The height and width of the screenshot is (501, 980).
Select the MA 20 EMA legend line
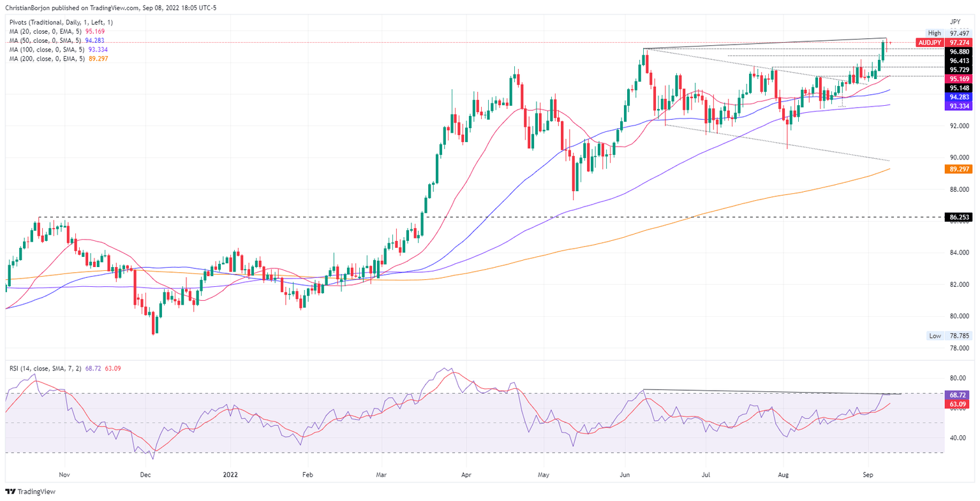[x=57, y=31]
